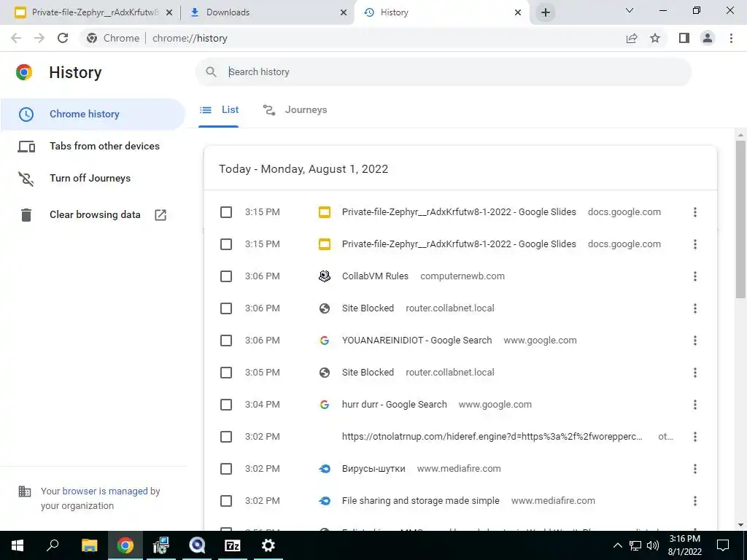Open YOUANAREINIDIOT - Google Search link
Image resolution: width=747 pixels, height=560 pixels.
pos(417,341)
